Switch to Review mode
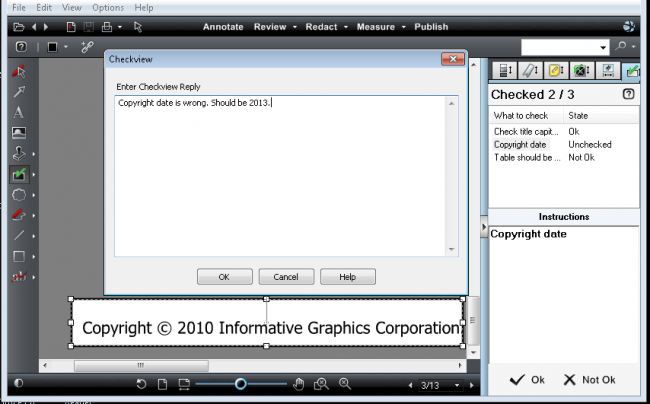Image resolution: width=650 pixels, height=404 pixels. 270,27
